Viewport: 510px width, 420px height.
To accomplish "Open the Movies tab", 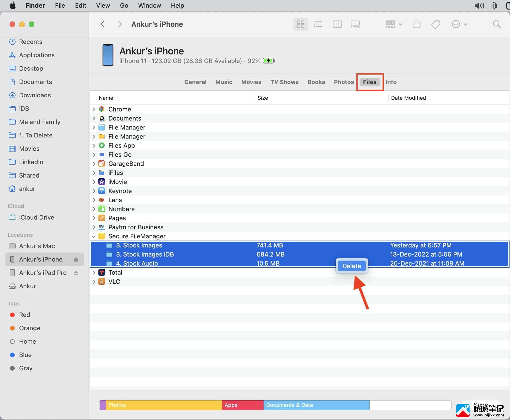I will (251, 82).
